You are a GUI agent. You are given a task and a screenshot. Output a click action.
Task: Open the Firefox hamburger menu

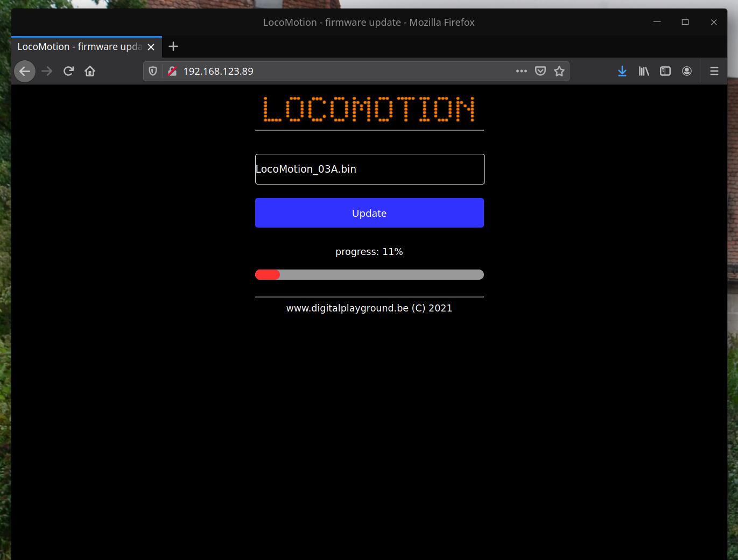714,71
